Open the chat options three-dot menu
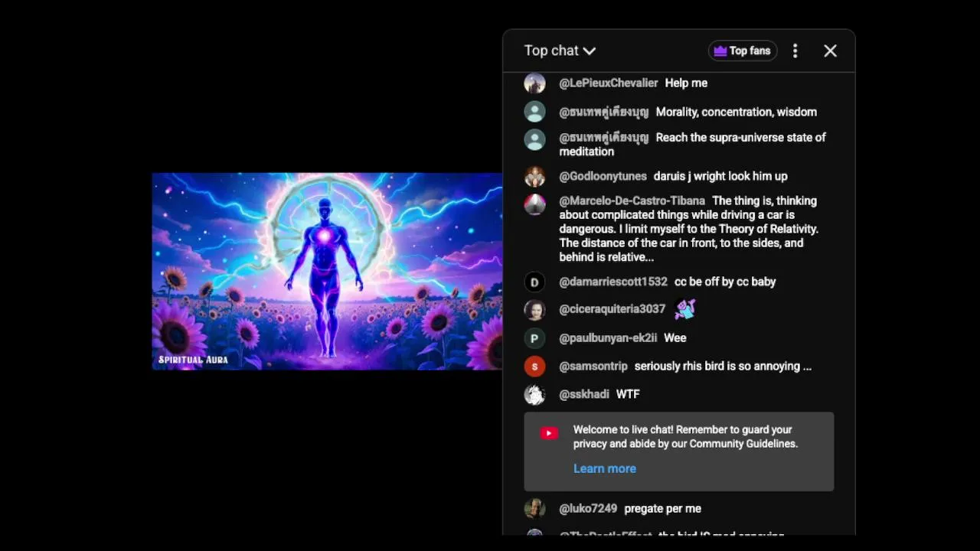 tap(795, 51)
